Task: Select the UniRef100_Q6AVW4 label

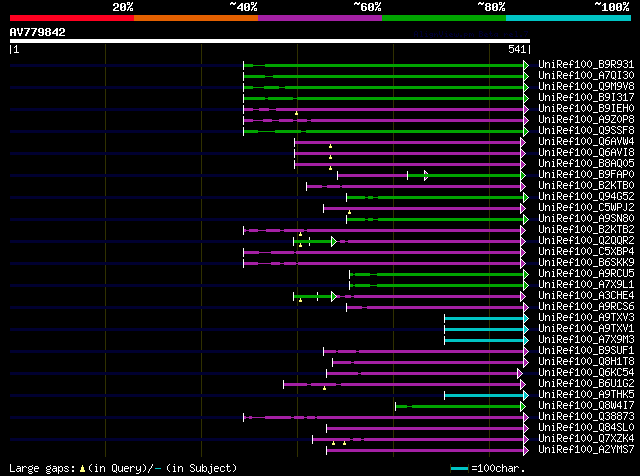Action: pos(586,142)
